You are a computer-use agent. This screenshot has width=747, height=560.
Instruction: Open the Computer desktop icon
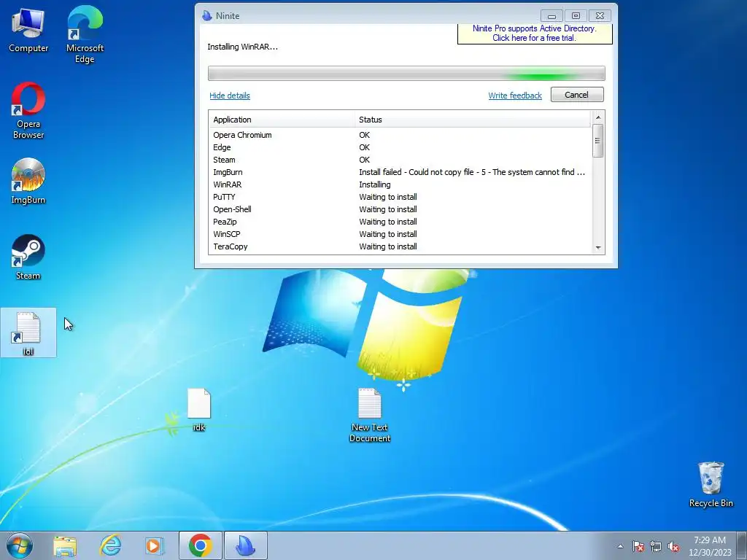coord(28,31)
